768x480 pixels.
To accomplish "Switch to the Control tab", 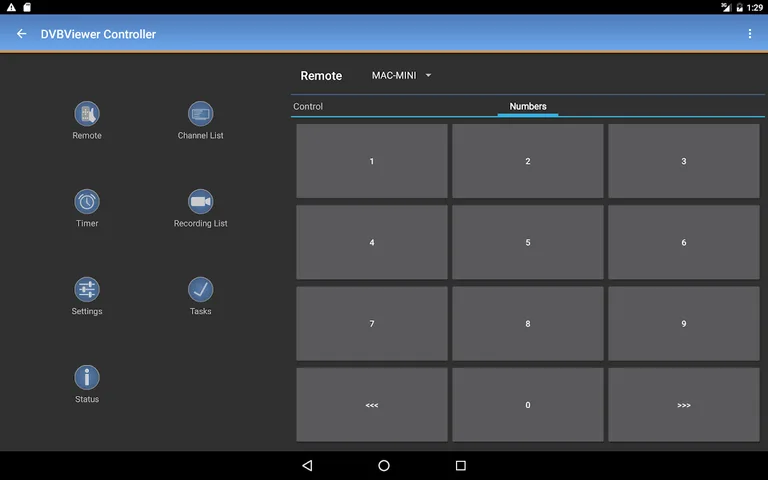I will (x=308, y=106).
